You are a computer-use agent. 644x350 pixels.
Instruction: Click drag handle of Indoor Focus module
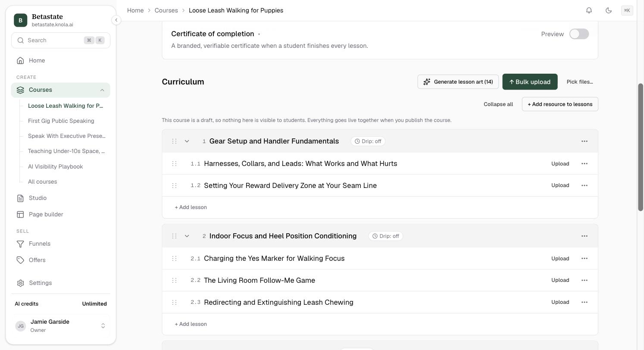point(174,236)
